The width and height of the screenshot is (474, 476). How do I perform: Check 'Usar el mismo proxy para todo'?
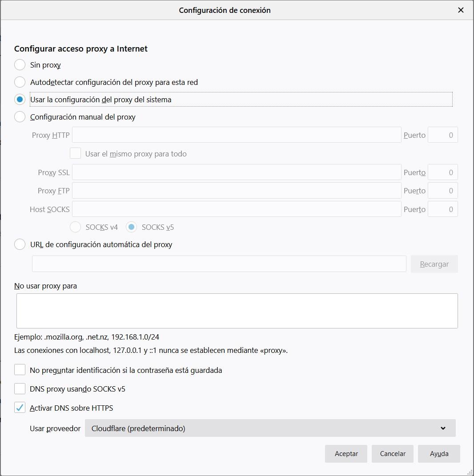[x=75, y=154]
